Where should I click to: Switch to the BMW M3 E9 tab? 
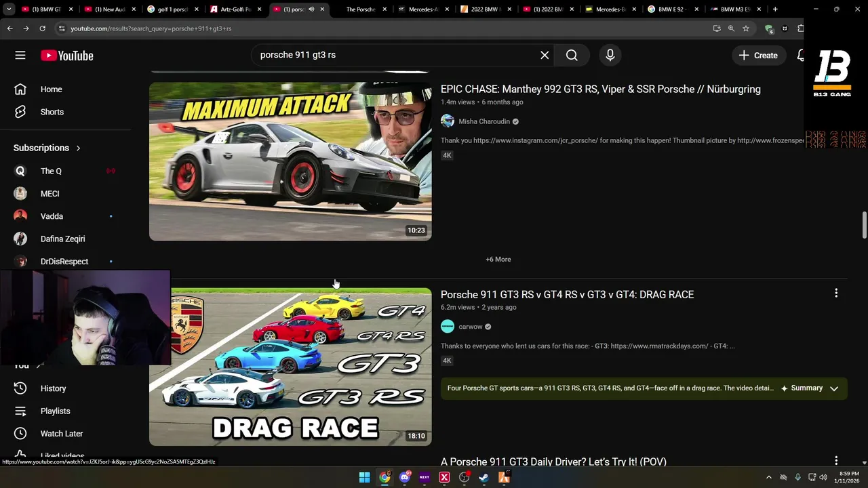(x=735, y=9)
